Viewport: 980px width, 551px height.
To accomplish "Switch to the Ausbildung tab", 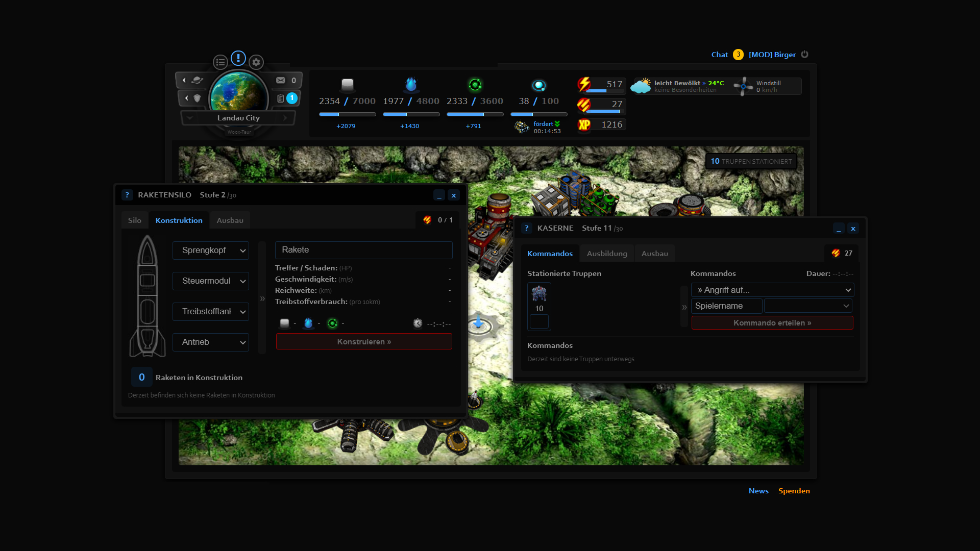I will tap(607, 254).
